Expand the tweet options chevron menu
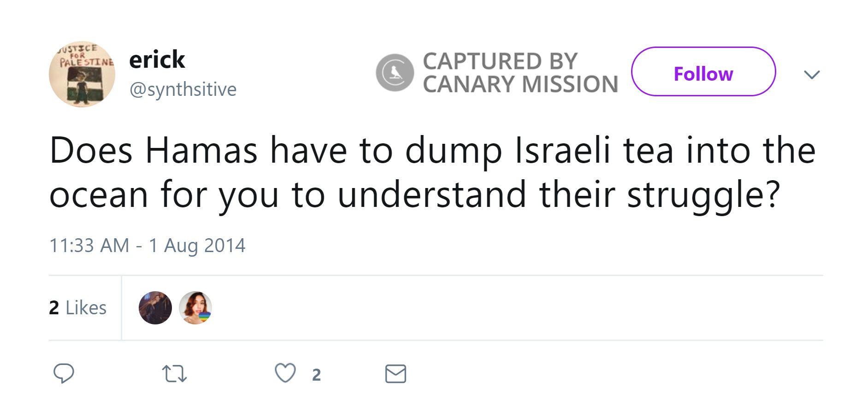The image size is (868, 394). point(811,74)
